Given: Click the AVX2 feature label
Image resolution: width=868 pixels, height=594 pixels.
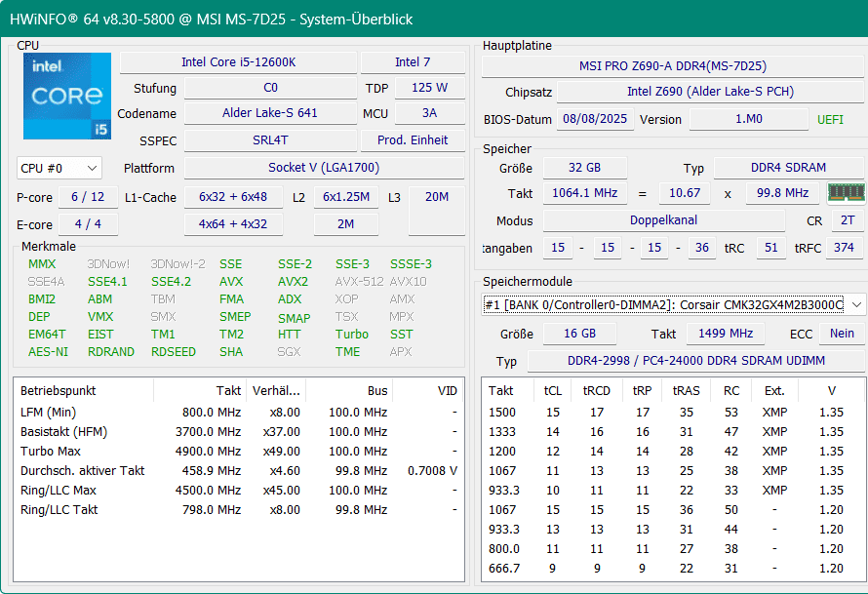Looking at the screenshot, I should (292, 282).
